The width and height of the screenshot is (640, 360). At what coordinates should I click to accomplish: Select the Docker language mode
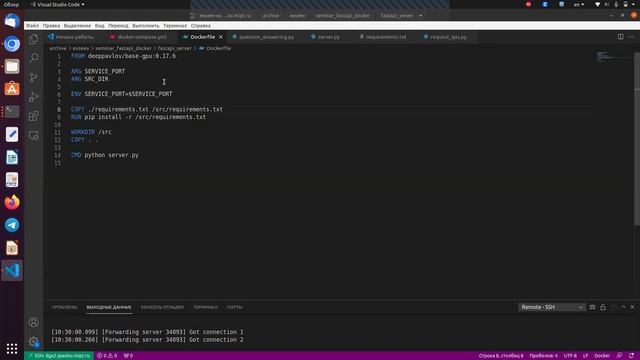click(602, 356)
